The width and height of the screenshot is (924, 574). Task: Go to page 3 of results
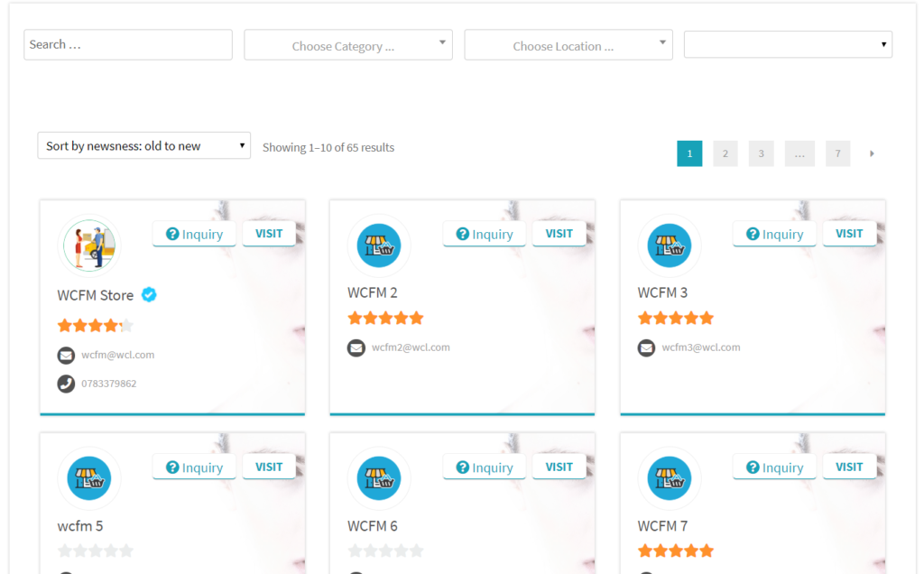(x=762, y=153)
